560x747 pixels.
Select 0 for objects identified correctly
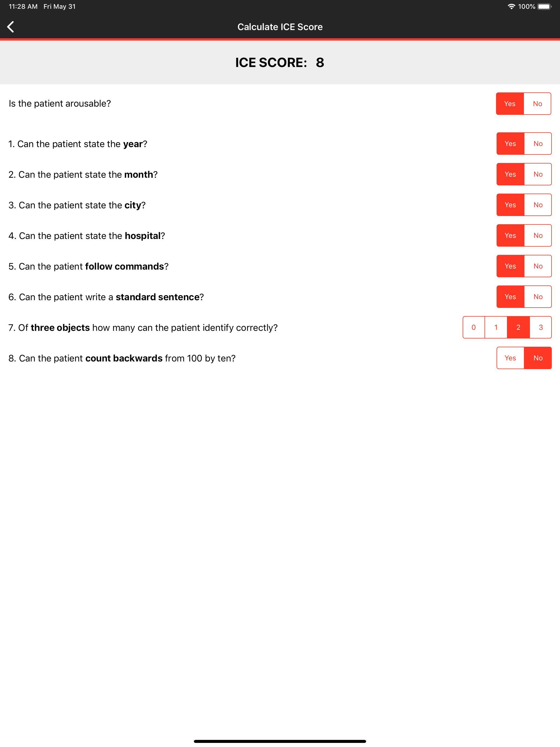(474, 327)
